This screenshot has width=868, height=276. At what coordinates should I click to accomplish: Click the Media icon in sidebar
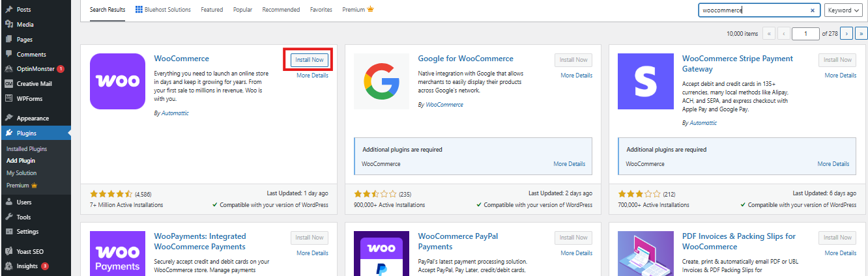[8, 25]
